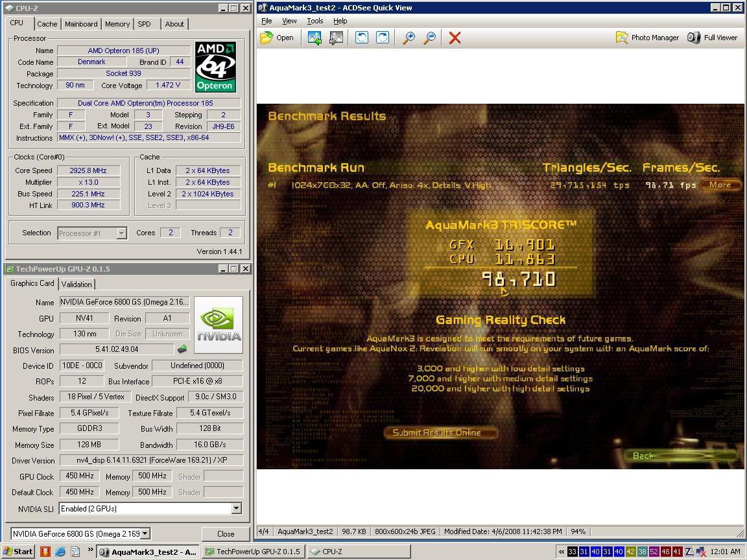Image resolution: width=747 pixels, height=560 pixels.
Task: Open the Help menu in ACDSee
Action: [340, 21]
